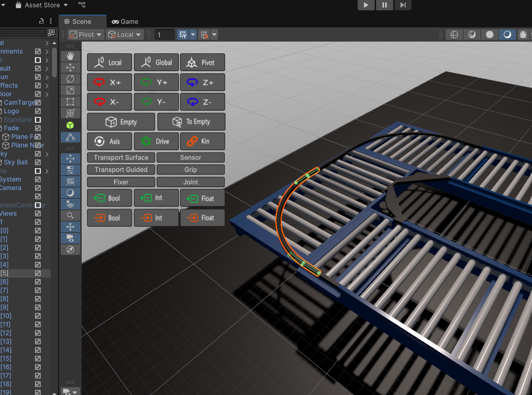532x395 pixels.
Task: Open the grid snapping dropdown arrow
Action: (x=193, y=34)
